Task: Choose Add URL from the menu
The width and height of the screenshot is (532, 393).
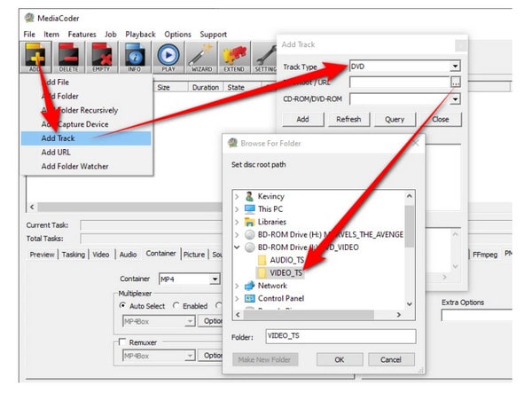Action: click(55, 153)
